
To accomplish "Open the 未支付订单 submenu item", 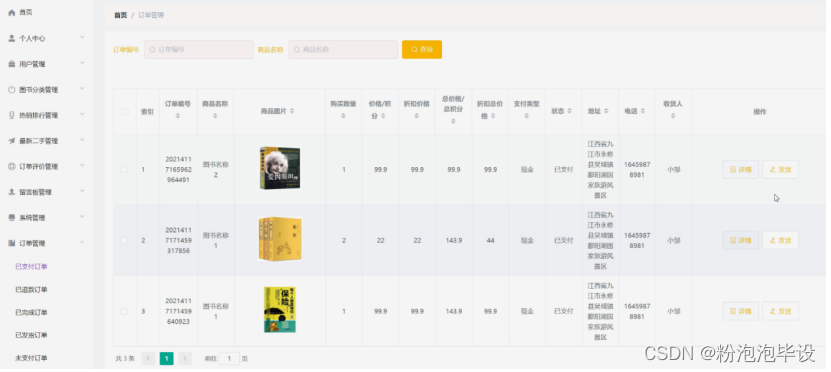I will (31, 358).
